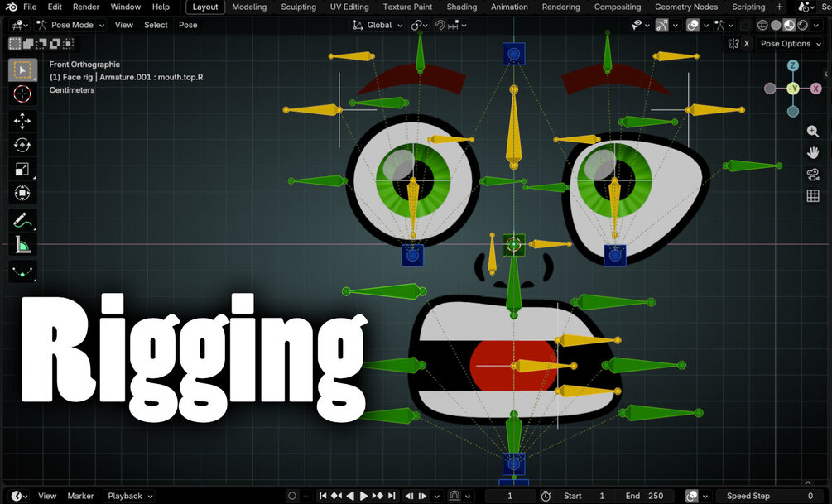Image resolution: width=832 pixels, height=504 pixels.
Task: Jump to the last frame
Action: 392,496
